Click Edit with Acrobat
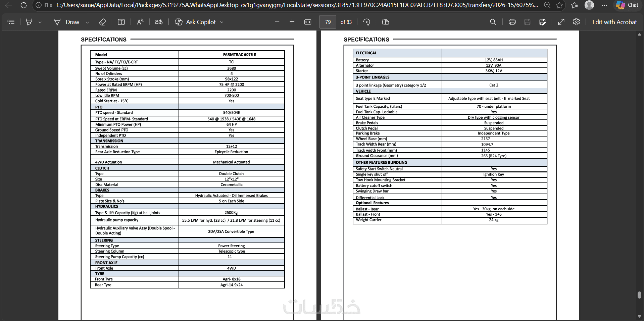 point(614,22)
